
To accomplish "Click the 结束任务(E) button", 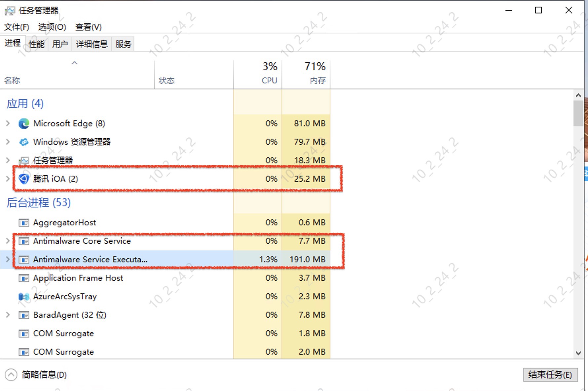I will [x=550, y=375].
